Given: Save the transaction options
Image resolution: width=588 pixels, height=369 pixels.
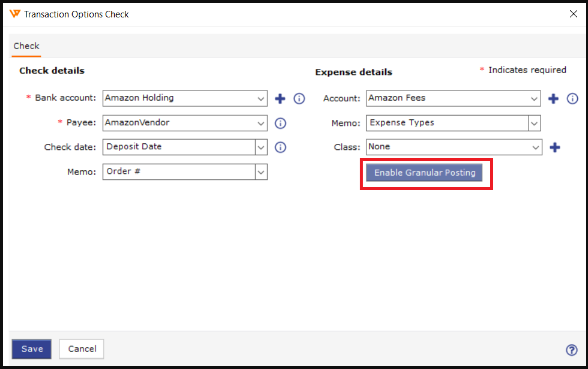Looking at the screenshot, I should coord(32,349).
